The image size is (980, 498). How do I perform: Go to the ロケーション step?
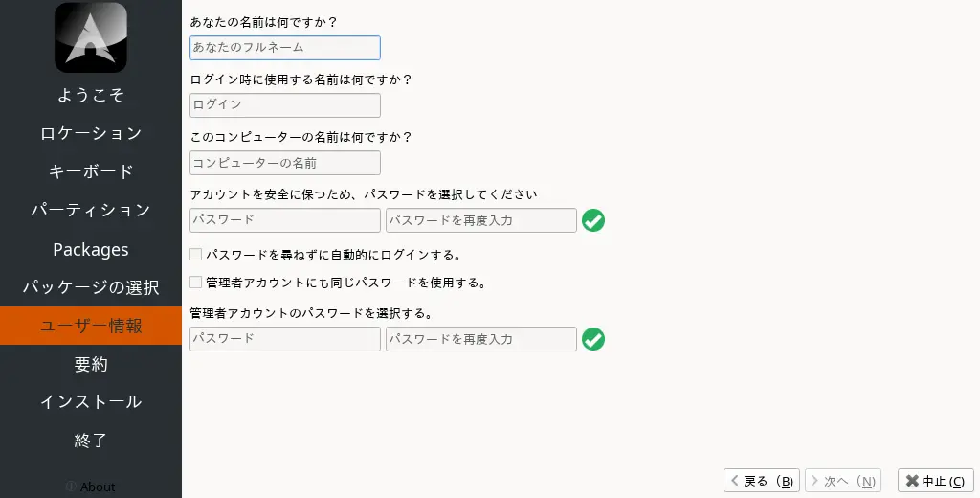point(91,133)
